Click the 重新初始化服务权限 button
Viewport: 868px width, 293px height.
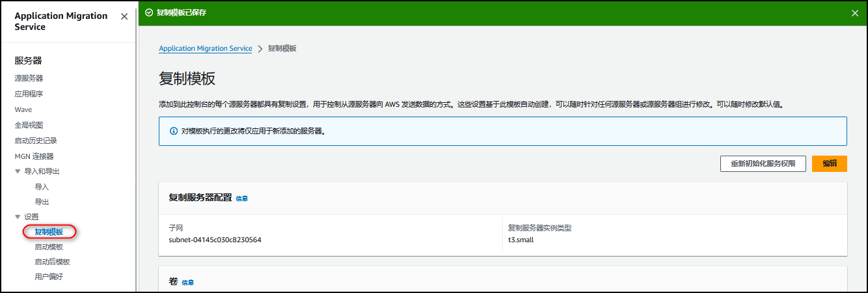pyautogui.click(x=763, y=163)
